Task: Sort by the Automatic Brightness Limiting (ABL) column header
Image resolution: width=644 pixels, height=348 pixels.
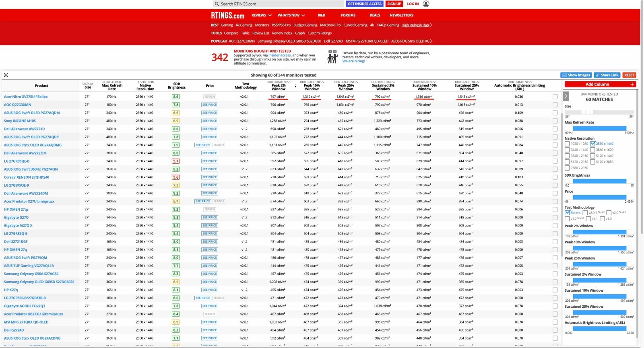Action: pyautogui.click(x=520, y=85)
